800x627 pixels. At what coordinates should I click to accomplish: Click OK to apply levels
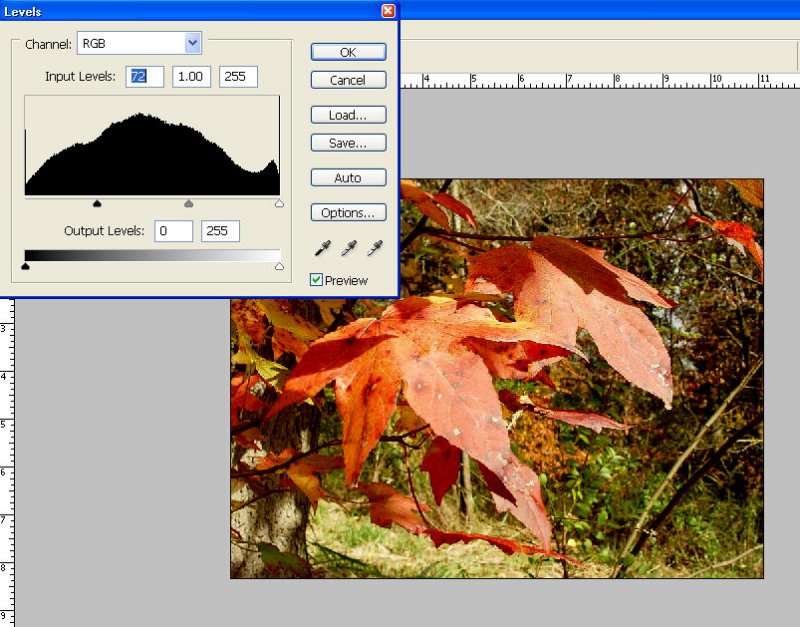coord(348,52)
